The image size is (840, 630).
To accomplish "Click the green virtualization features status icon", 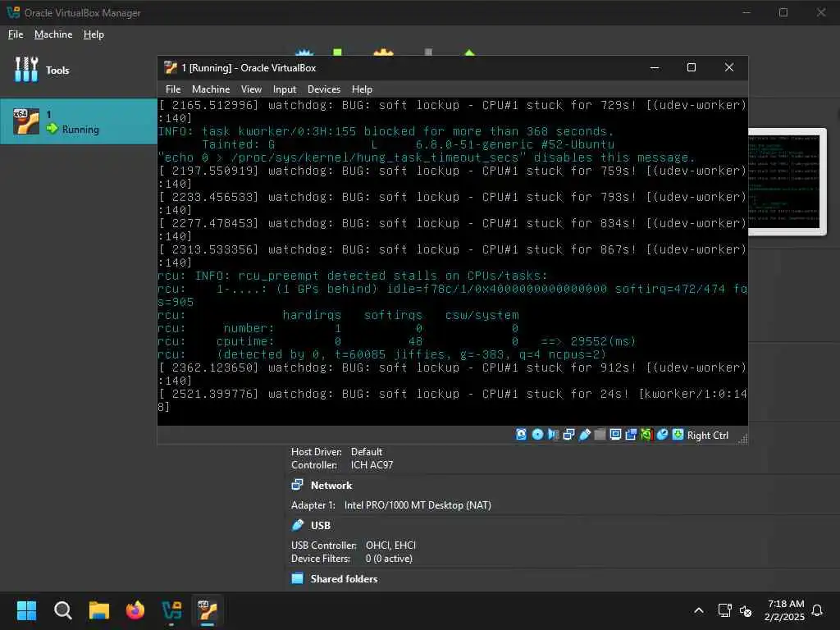I will click(x=646, y=435).
